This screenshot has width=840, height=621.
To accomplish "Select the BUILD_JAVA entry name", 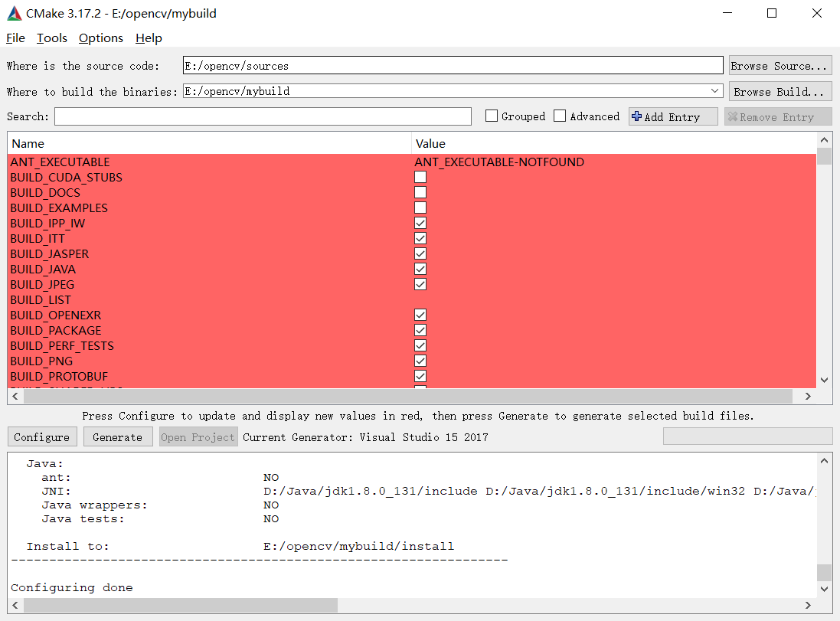I will pyautogui.click(x=43, y=269).
